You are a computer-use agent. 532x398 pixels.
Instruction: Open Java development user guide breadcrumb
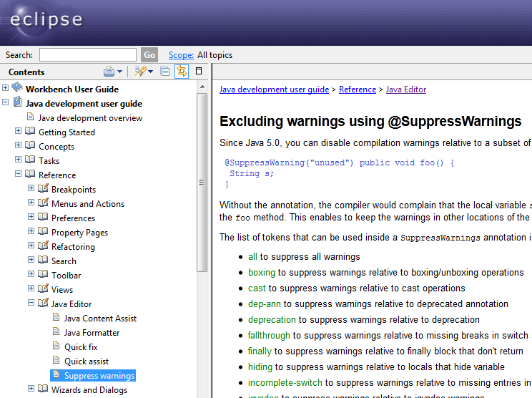coord(274,89)
